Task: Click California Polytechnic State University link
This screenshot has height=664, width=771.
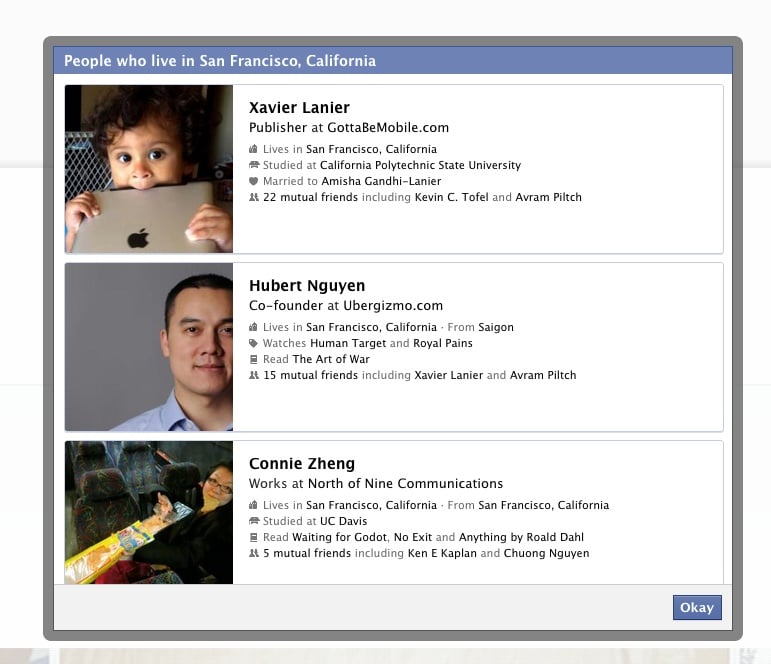Action: [x=420, y=165]
